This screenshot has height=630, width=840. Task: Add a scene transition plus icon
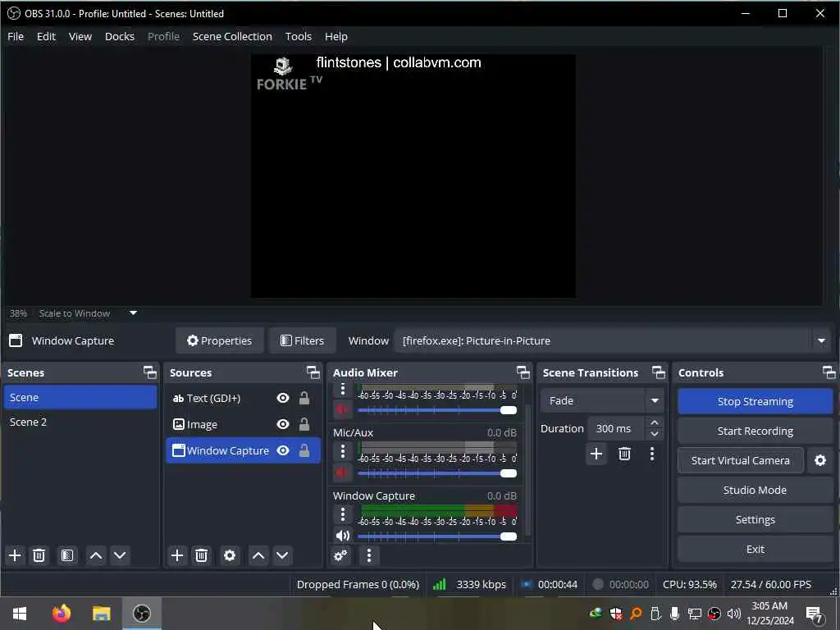pos(596,454)
